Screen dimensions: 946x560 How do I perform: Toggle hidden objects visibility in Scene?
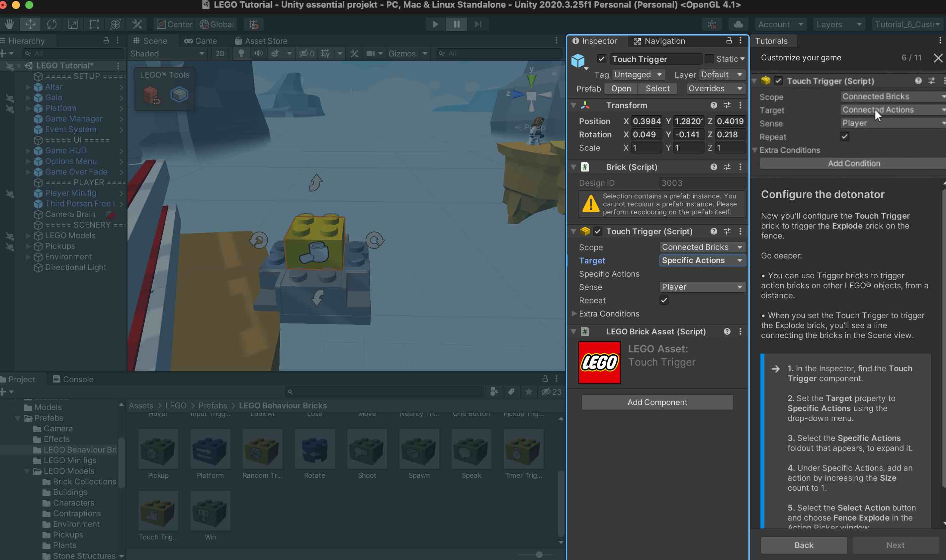pyautogui.click(x=307, y=54)
